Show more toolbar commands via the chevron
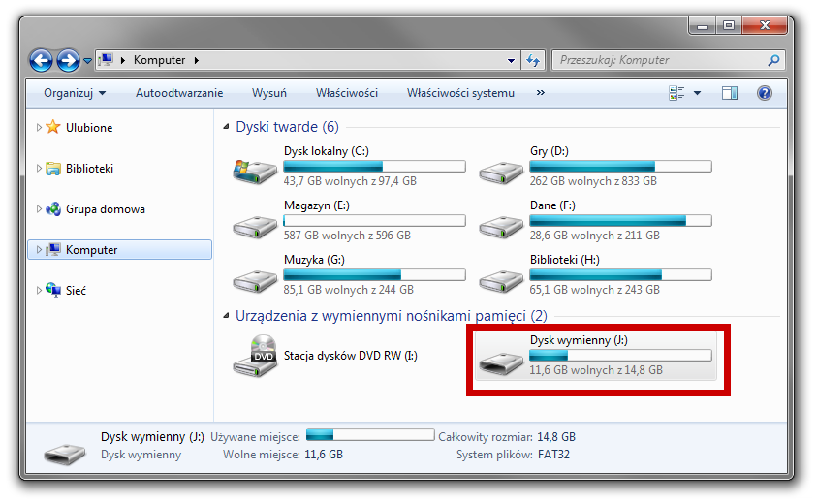This screenshot has width=817, height=504. pyautogui.click(x=541, y=93)
